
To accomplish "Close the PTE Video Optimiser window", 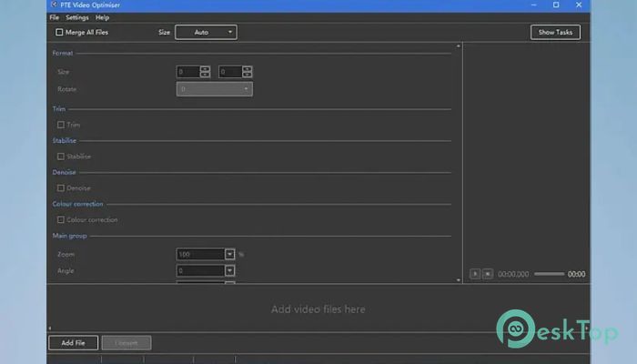I will coord(579,5).
